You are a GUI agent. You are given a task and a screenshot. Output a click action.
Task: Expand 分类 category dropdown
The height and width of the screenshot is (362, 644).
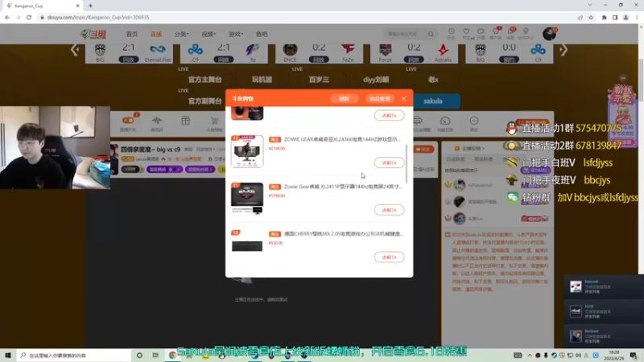point(182,34)
